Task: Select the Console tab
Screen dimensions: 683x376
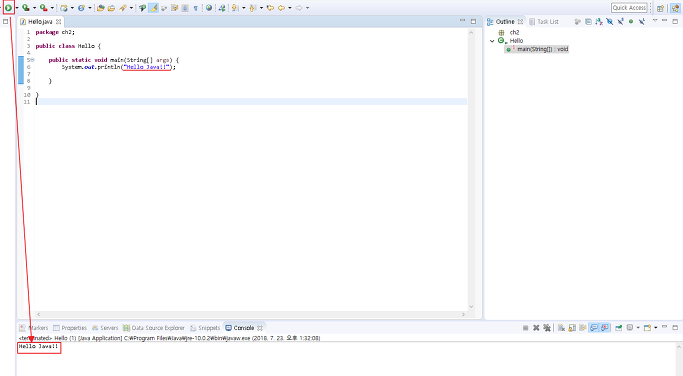Action: pos(243,328)
